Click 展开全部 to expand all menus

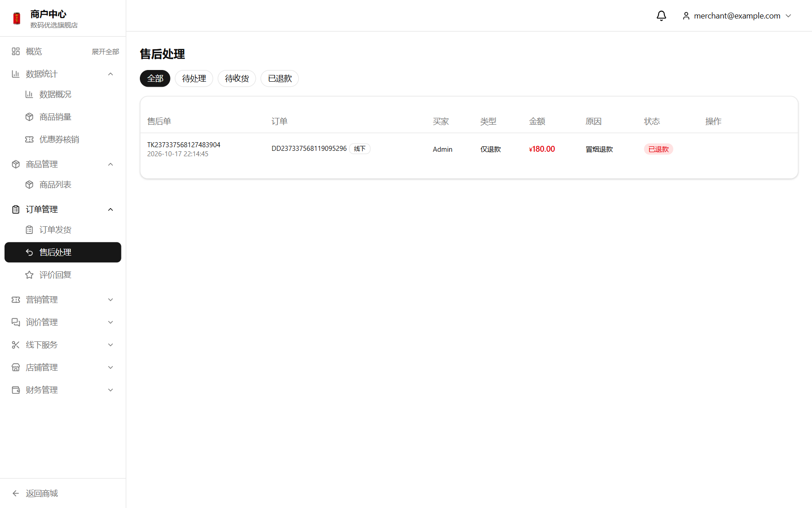pos(106,51)
